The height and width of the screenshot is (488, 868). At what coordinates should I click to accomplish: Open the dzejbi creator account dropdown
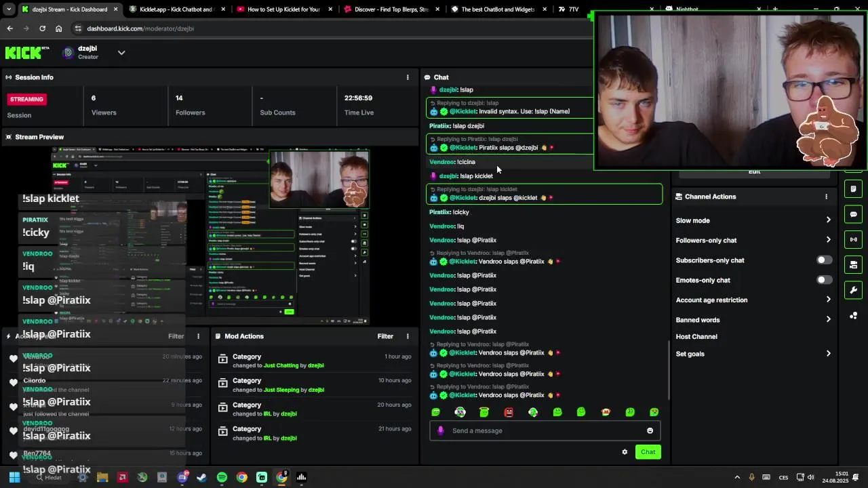(121, 52)
